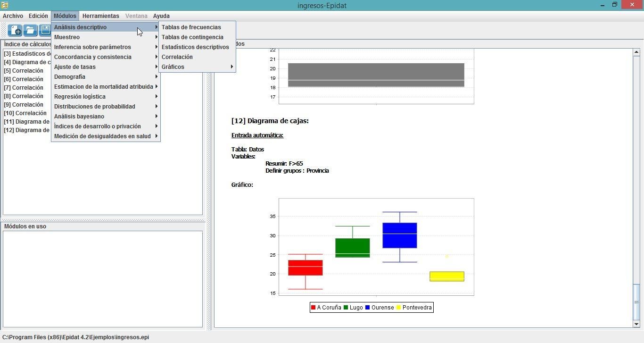Click the red A Coruña legend swatch
The height and width of the screenshot is (343, 644).
click(x=313, y=307)
